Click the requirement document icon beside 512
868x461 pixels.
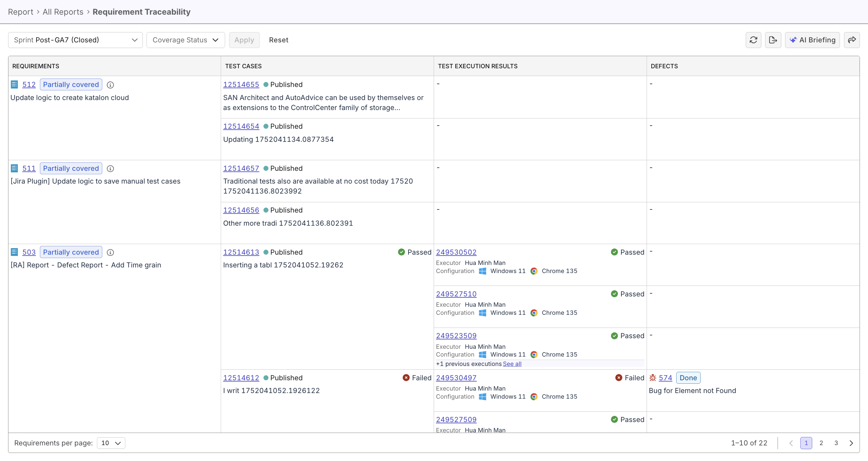(14, 84)
